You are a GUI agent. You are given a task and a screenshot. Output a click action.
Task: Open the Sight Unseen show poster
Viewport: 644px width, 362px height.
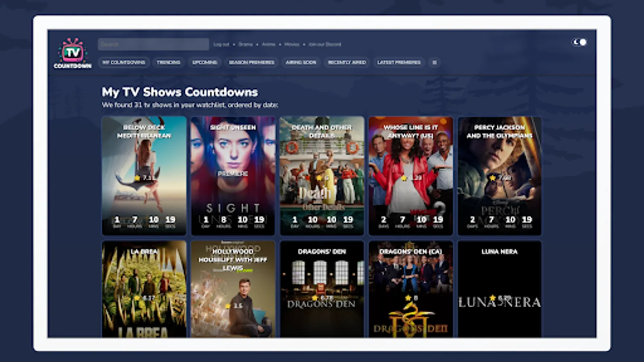233,175
